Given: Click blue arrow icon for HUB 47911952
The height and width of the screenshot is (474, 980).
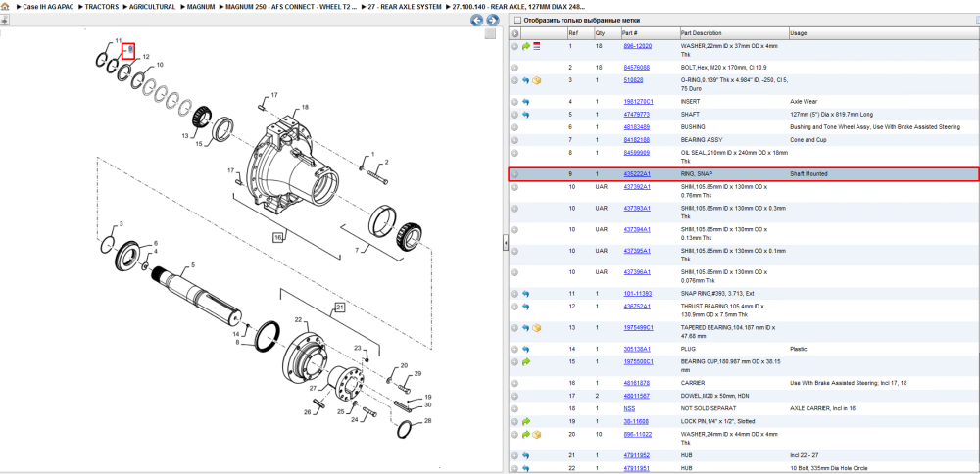Looking at the screenshot, I should (x=526, y=456).
